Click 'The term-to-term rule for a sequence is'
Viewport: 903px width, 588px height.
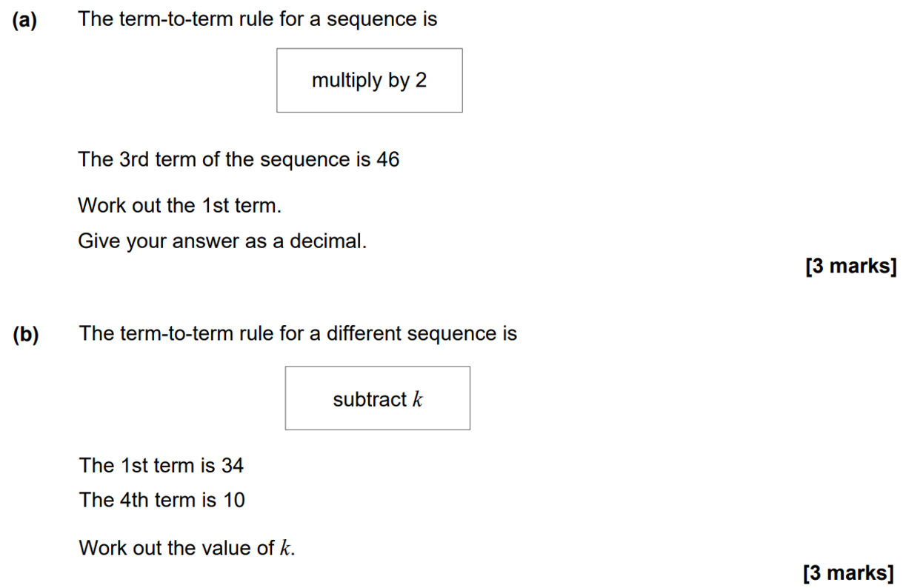(257, 19)
